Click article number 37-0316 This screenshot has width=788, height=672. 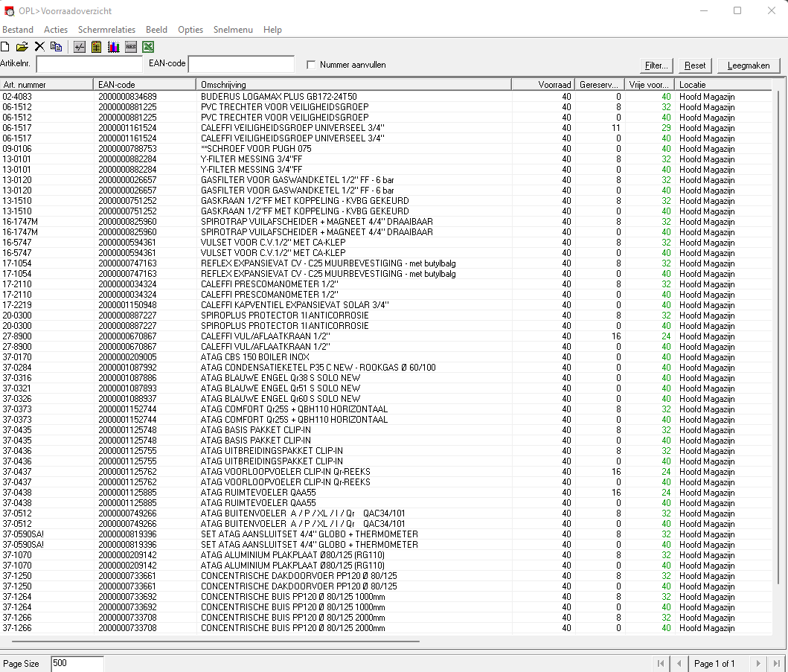[17, 378]
